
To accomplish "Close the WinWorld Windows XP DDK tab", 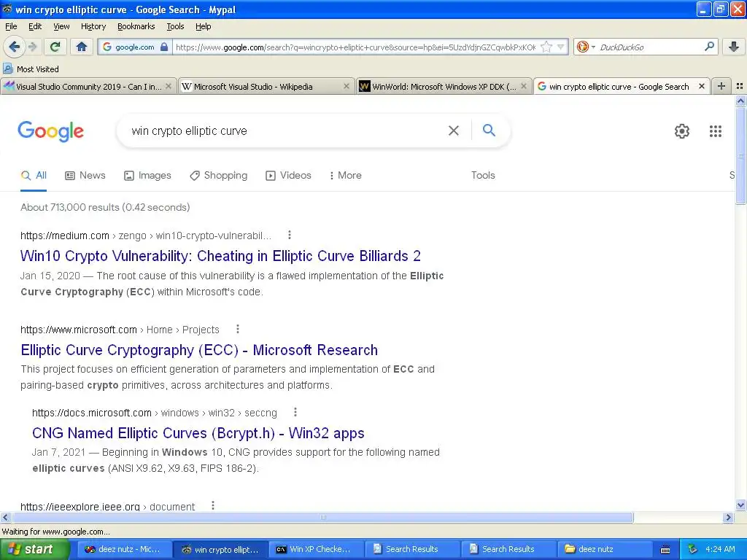I will [524, 86].
